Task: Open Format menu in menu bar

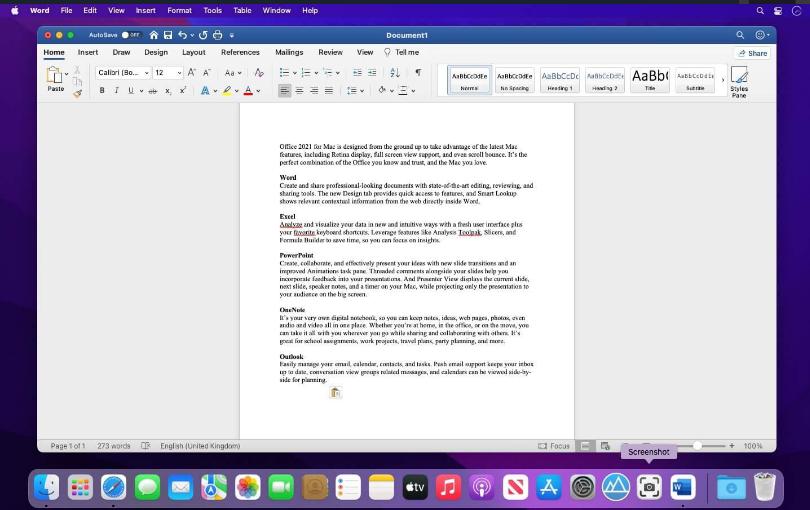Action: 179,10
